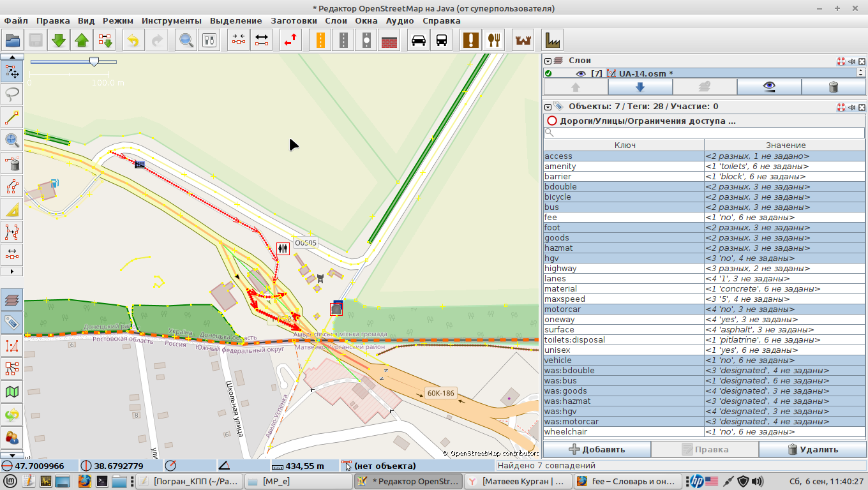Click the map zoom slider handle

click(94, 61)
